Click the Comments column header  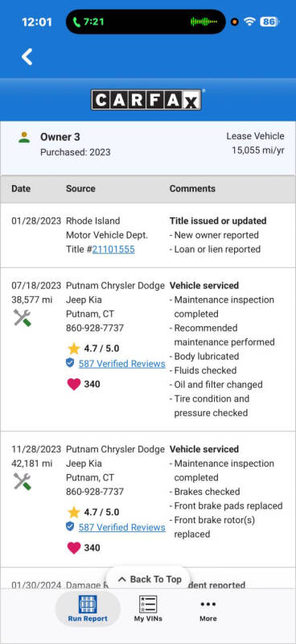click(192, 188)
